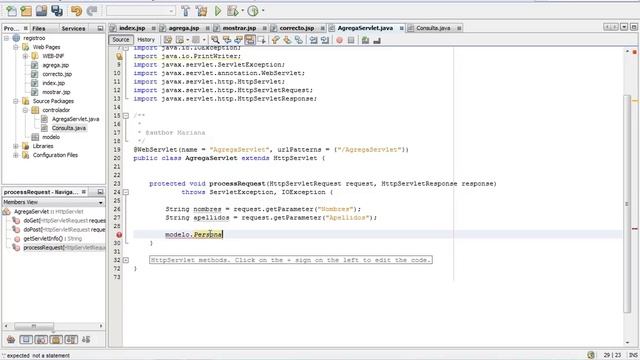Collapse the Javadoc comment fold at line 15
Screen dimensions: 640x360
(126, 116)
